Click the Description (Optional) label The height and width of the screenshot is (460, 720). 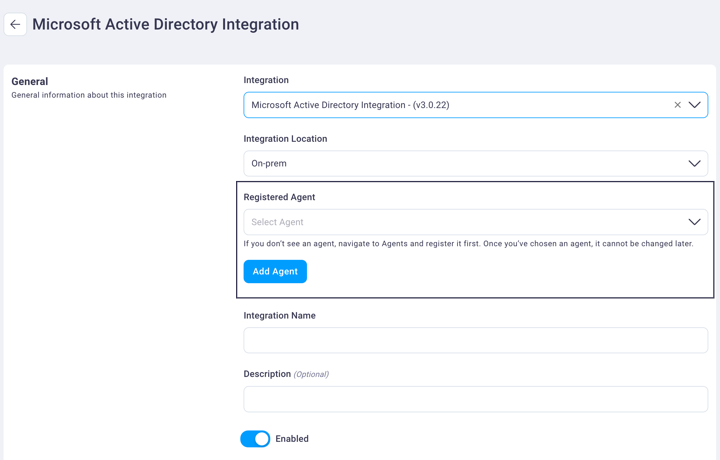pos(286,374)
